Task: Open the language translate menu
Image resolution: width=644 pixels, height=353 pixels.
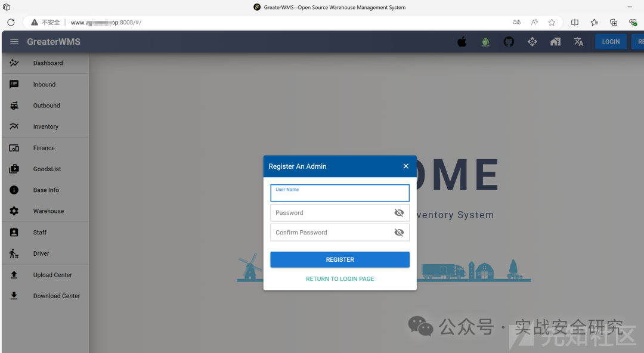Action: tap(578, 42)
